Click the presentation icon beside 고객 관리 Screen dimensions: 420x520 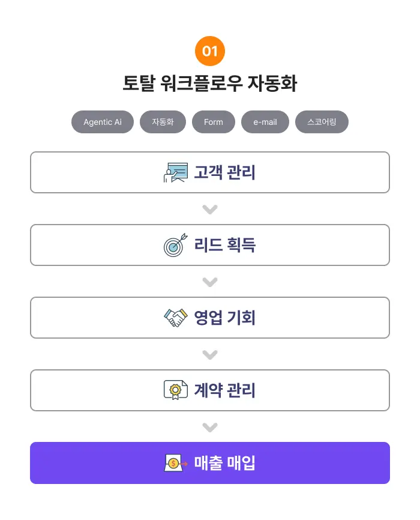click(176, 172)
